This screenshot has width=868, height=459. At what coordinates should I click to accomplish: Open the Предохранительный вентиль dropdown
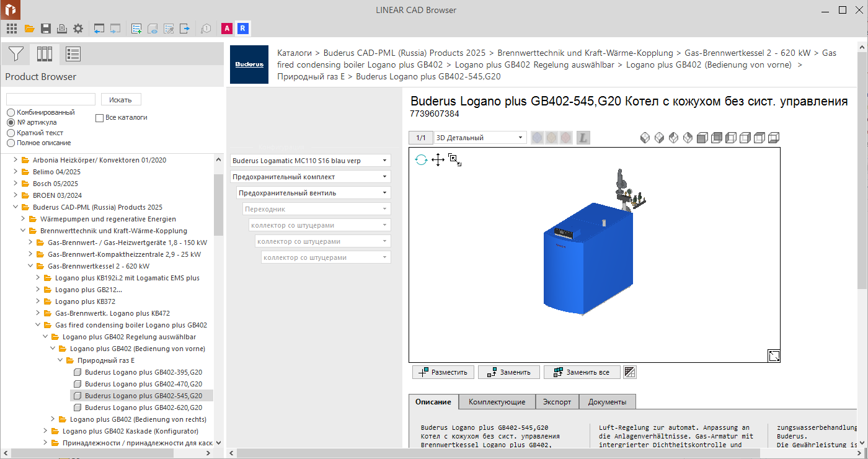[314, 193]
